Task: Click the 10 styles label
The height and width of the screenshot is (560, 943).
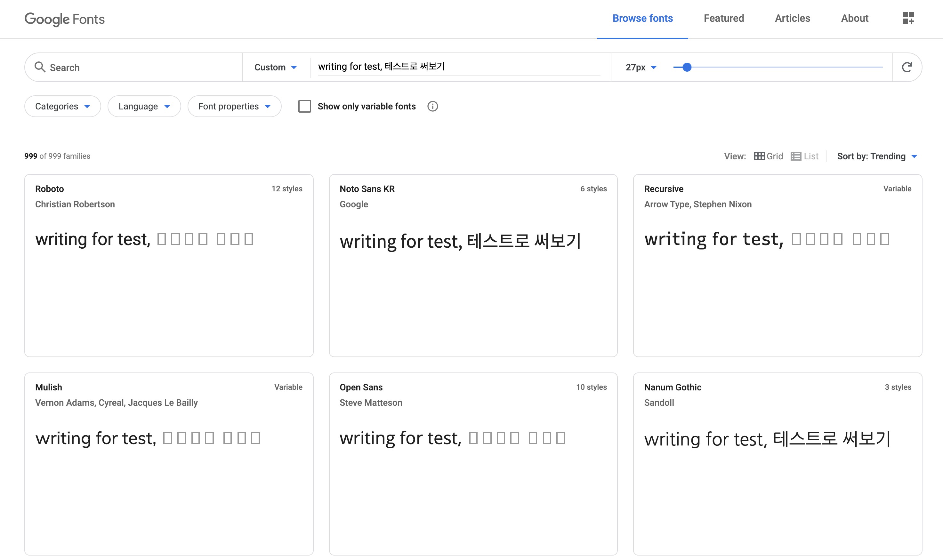Action: coord(591,387)
